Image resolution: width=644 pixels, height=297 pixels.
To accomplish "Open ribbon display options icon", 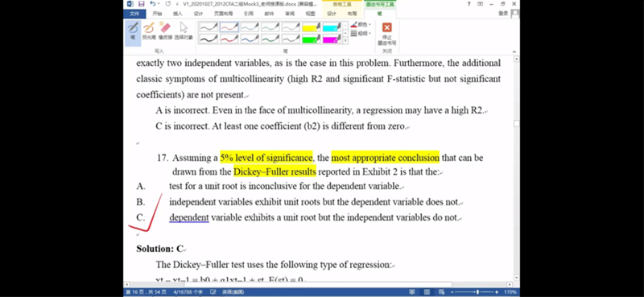I will click(480, 4).
